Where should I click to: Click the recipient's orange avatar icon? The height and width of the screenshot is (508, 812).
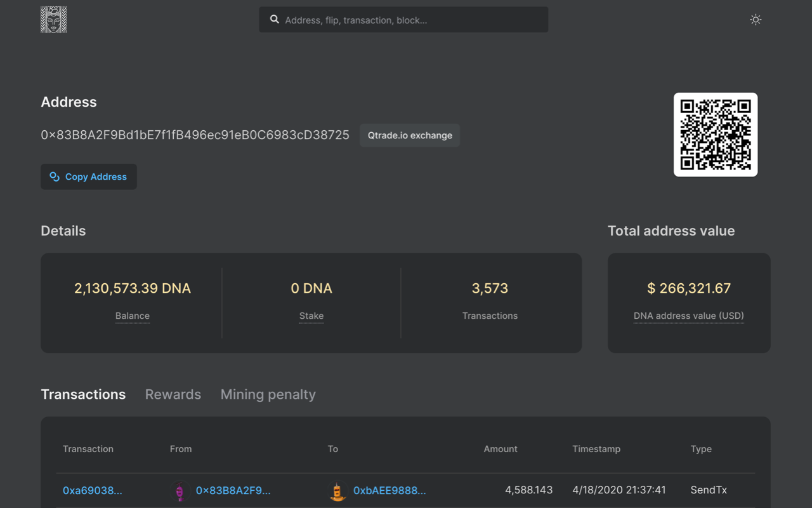pyautogui.click(x=337, y=491)
